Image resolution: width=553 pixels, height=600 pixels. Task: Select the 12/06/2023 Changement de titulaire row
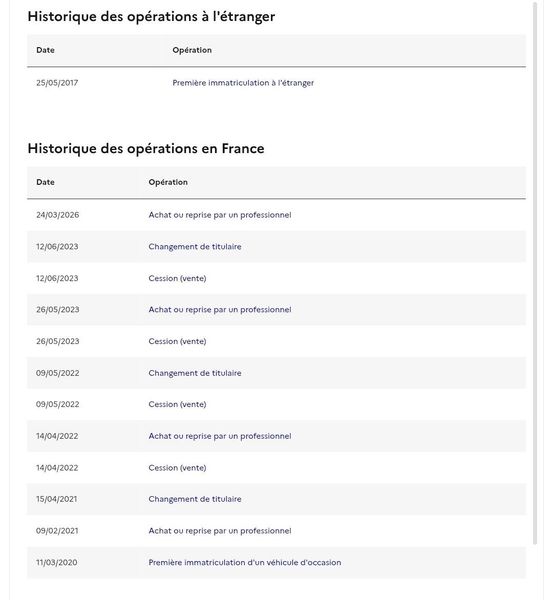tap(276, 246)
